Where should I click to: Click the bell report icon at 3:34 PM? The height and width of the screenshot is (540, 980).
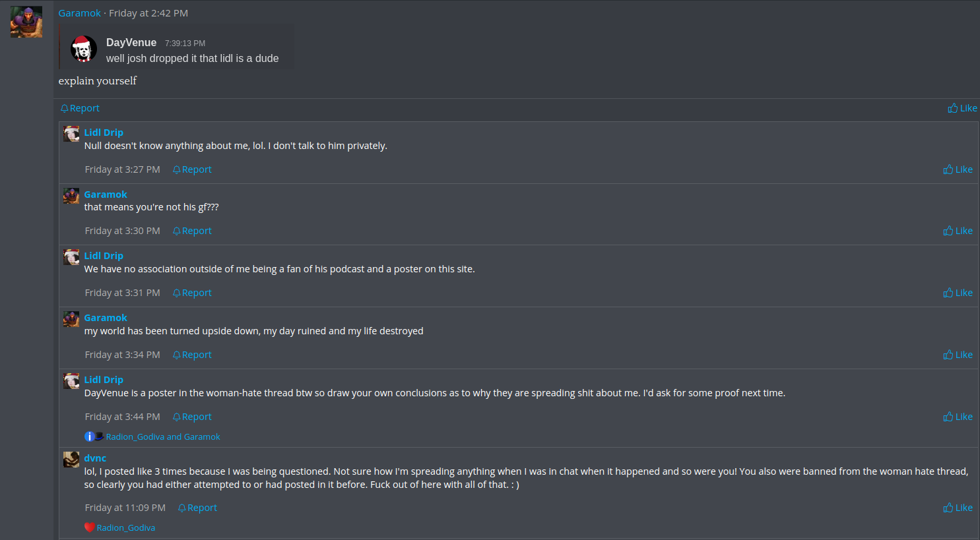click(x=177, y=355)
